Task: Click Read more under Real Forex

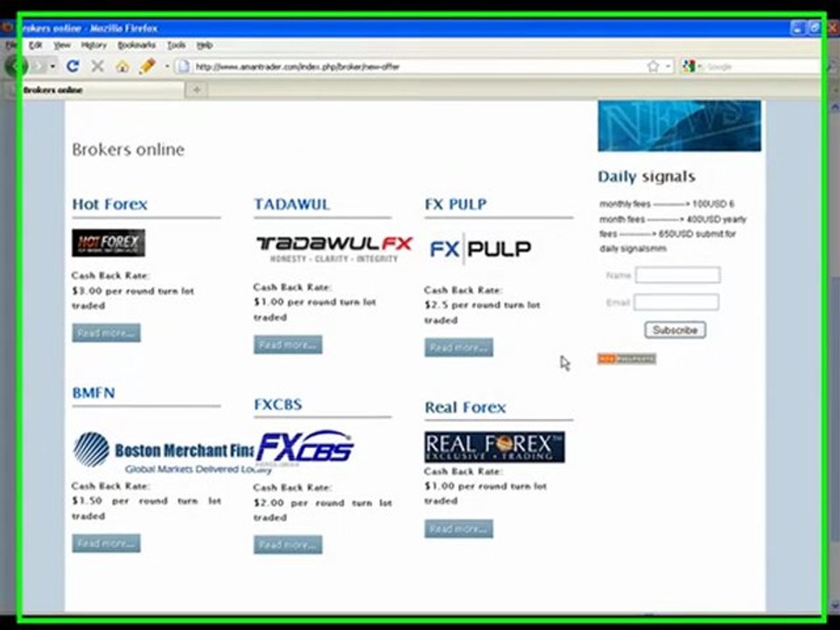Action: [458, 528]
